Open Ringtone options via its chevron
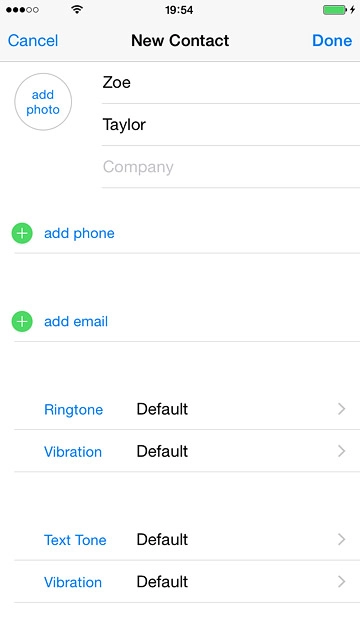Viewport: 360px width, 640px height. (x=342, y=409)
